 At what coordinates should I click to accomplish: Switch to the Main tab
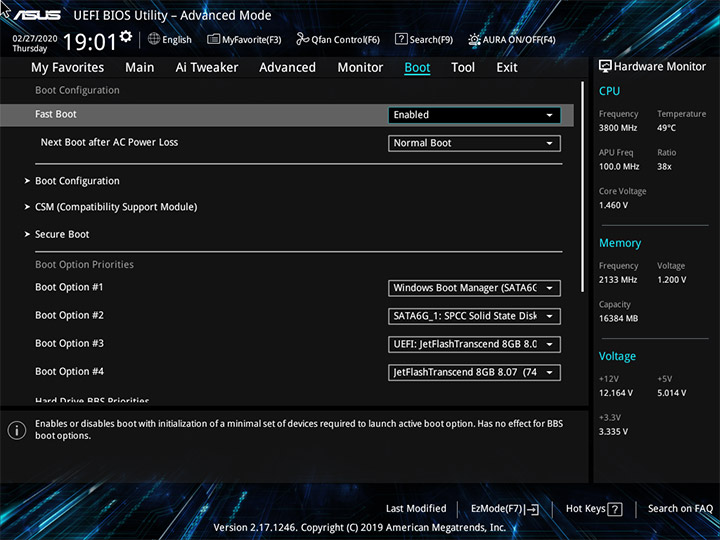[140, 68]
